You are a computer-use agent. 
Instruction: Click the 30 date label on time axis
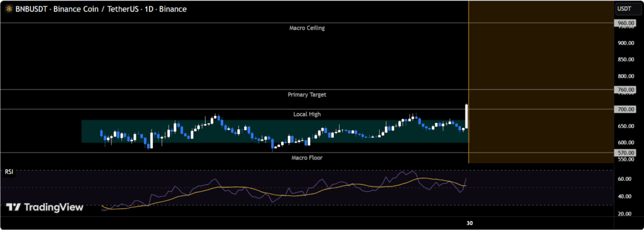tap(470, 223)
